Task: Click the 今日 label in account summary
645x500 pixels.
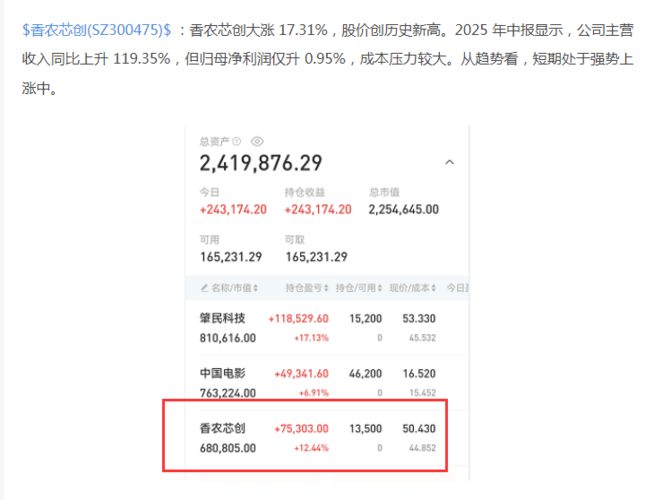Action: (x=209, y=192)
